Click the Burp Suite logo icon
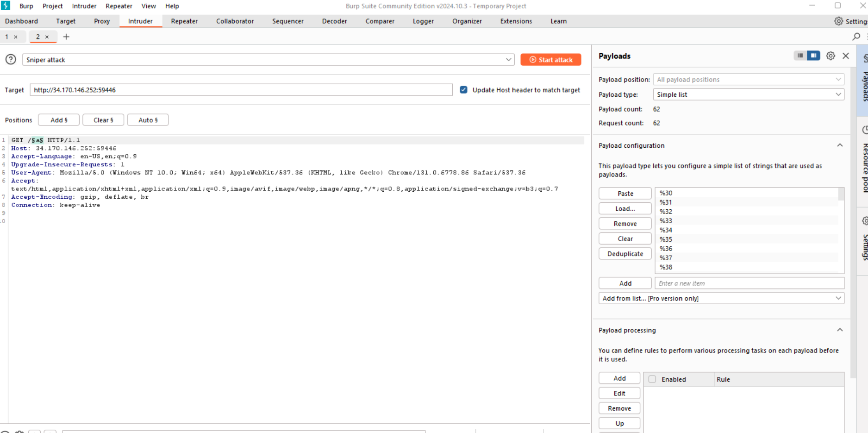This screenshot has width=868, height=433. [x=6, y=6]
